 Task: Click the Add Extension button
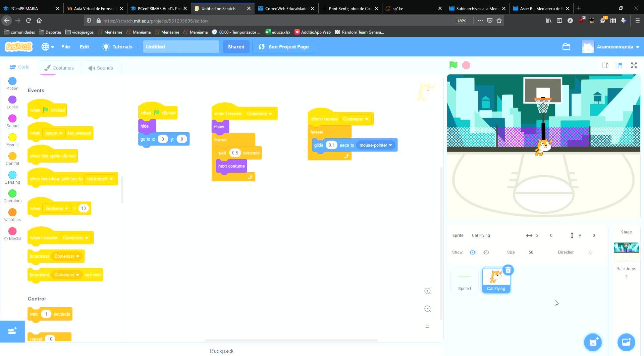[12, 331]
